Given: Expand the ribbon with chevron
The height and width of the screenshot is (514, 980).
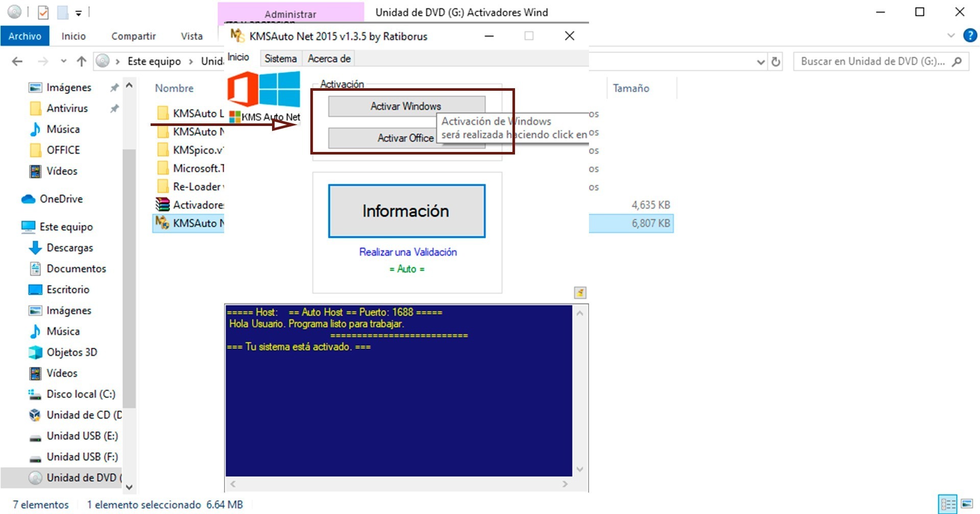Looking at the screenshot, I should click(x=950, y=35).
